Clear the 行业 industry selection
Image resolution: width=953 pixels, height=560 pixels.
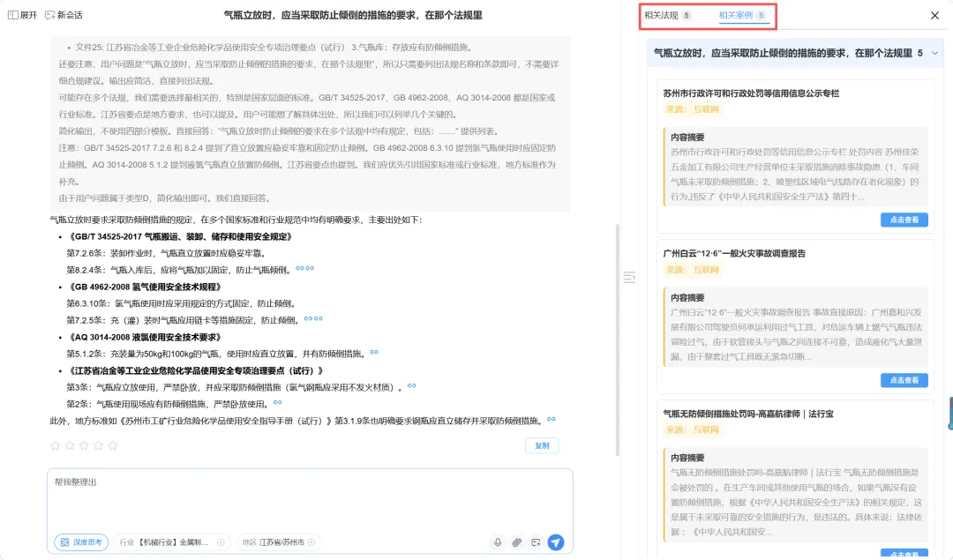coord(221,542)
